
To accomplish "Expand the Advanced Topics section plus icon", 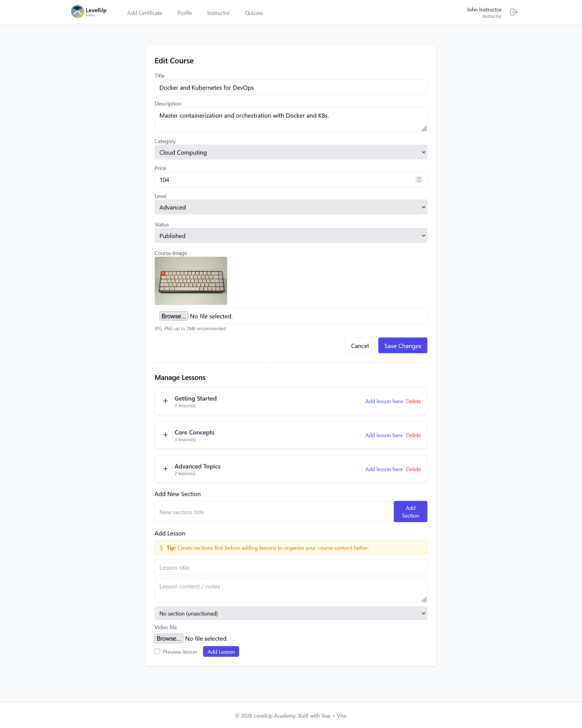I will (166, 469).
